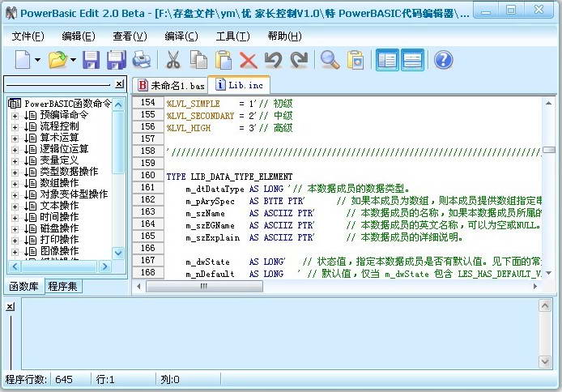Click the code editor vertical scroll thumb
The image size is (562, 392).
point(549,149)
